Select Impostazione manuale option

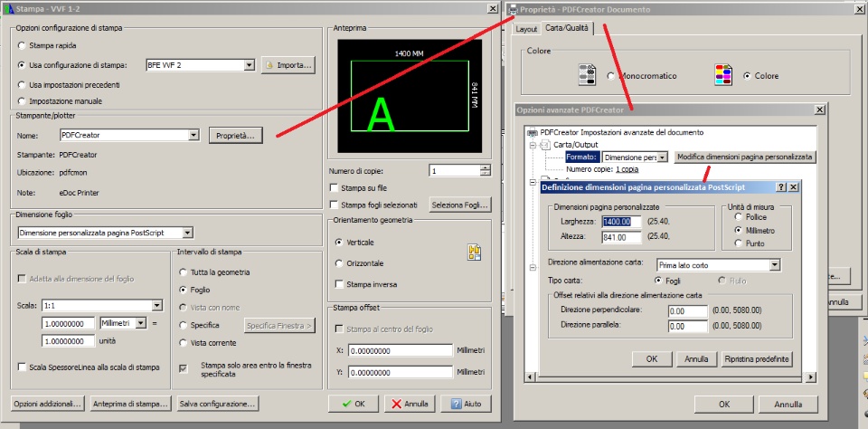22,101
